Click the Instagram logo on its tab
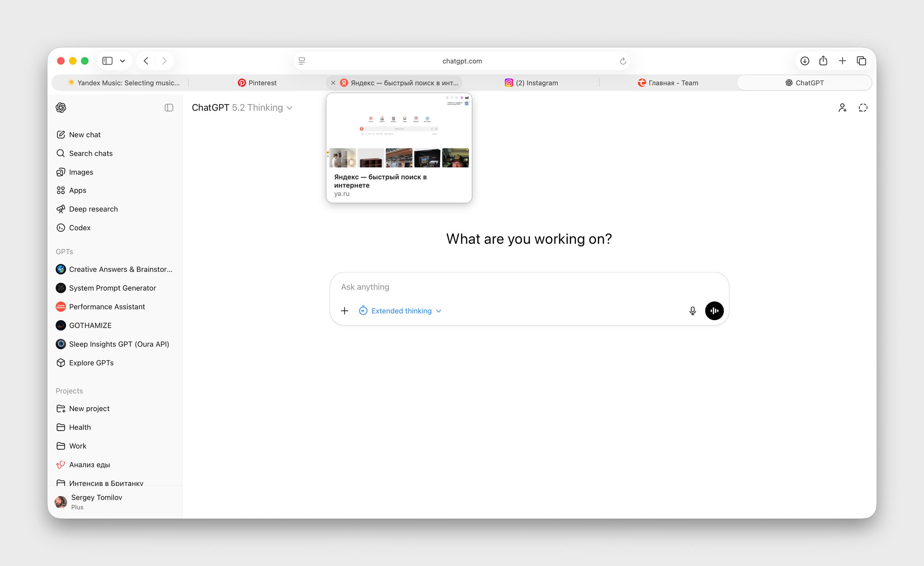Screen dimensions: 924x566 509,83
